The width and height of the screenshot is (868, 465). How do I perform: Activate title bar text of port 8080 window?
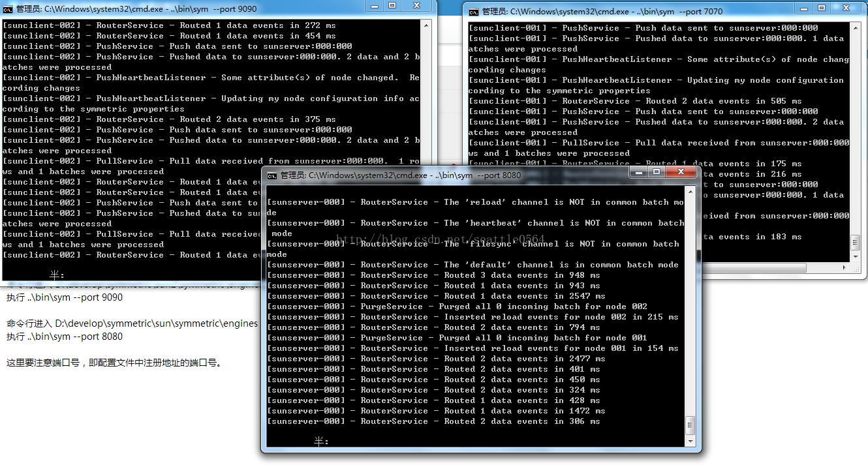[x=401, y=175]
